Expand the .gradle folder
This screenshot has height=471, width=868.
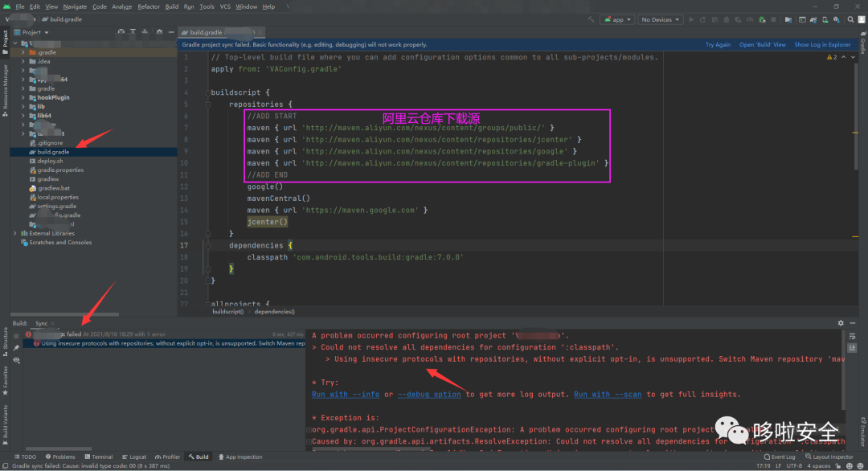point(23,52)
